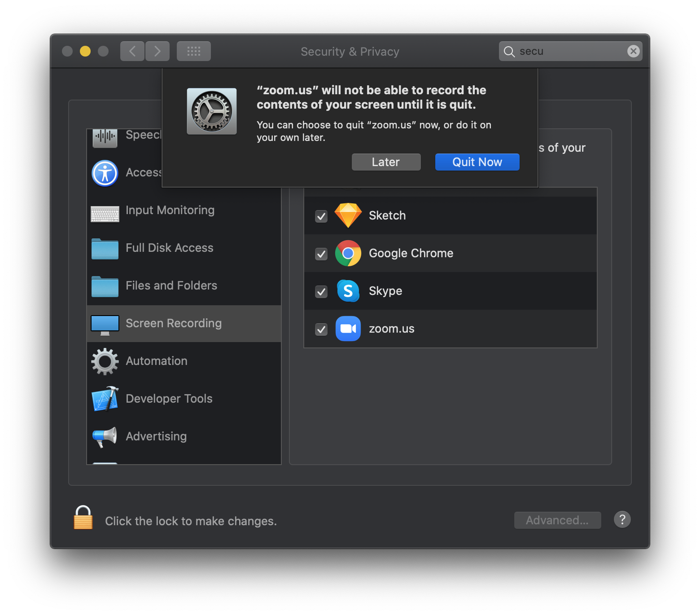Click the monitor icon for Screen Recording

(x=105, y=325)
